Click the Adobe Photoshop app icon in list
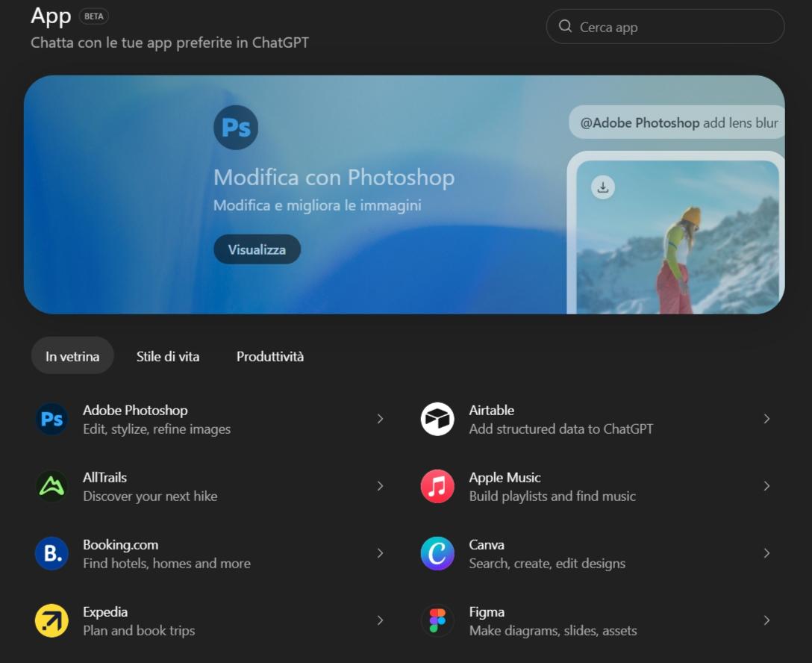Screen dimensions: 812x663 click(x=51, y=419)
